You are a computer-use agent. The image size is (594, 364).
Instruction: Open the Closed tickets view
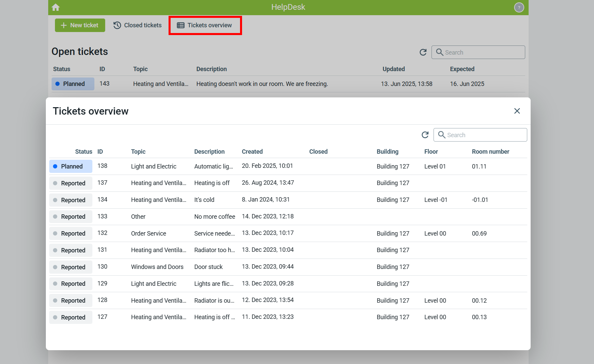pyautogui.click(x=138, y=25)
